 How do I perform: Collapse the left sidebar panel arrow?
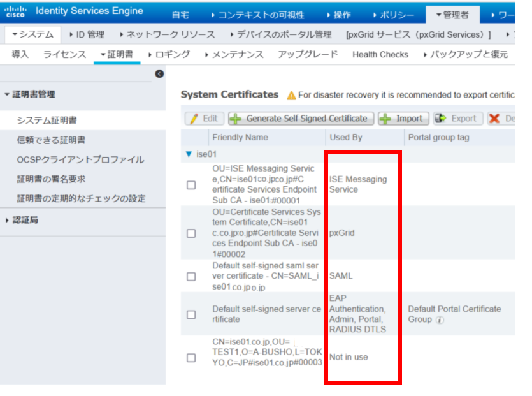159,74
